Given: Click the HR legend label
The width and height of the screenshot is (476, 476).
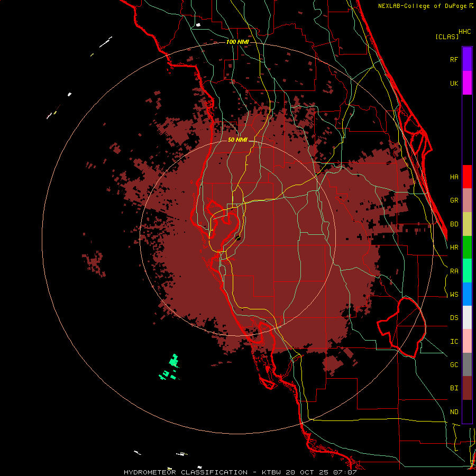Looking at the screenshot, I should pyautogui.click(x=454, y=248).
